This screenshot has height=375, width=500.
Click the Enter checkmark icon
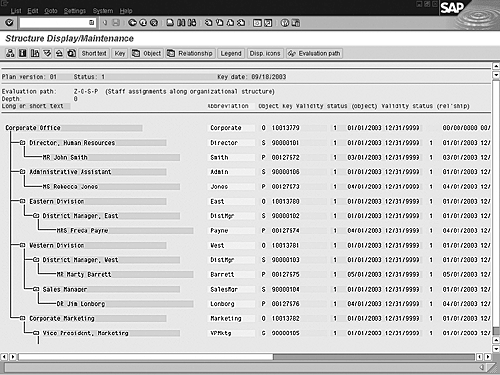point(9,23)
